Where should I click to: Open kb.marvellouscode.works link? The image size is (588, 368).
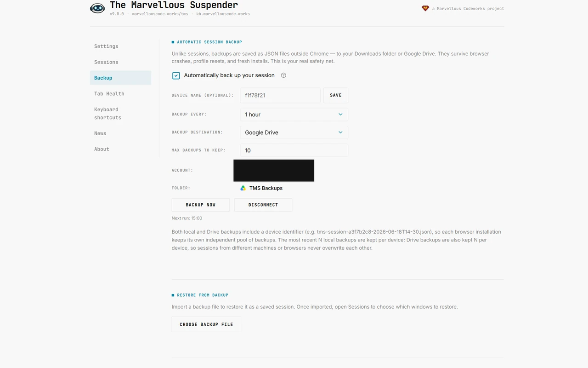(223, 14)
